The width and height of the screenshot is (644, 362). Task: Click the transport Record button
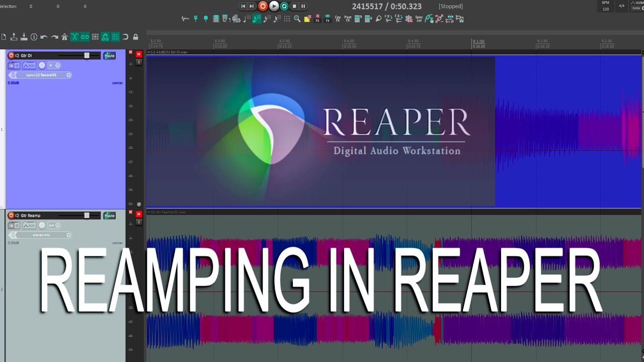click(x=263, y=6)
